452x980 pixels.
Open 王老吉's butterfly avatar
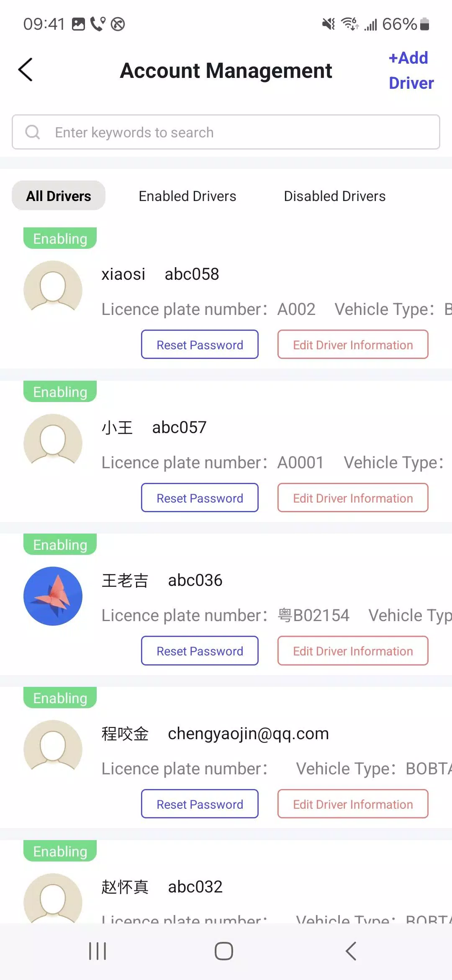[53, 596]
